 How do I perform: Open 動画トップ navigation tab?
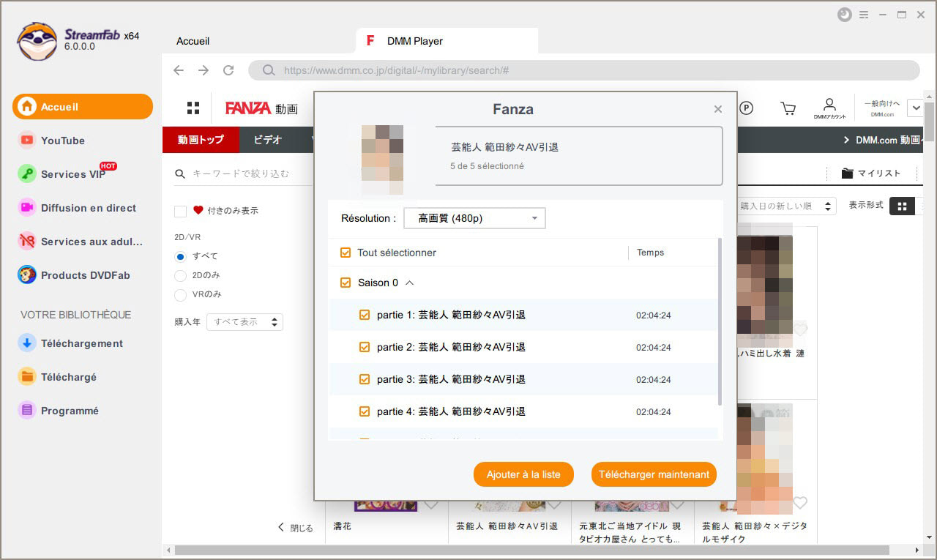pos(200,140)
